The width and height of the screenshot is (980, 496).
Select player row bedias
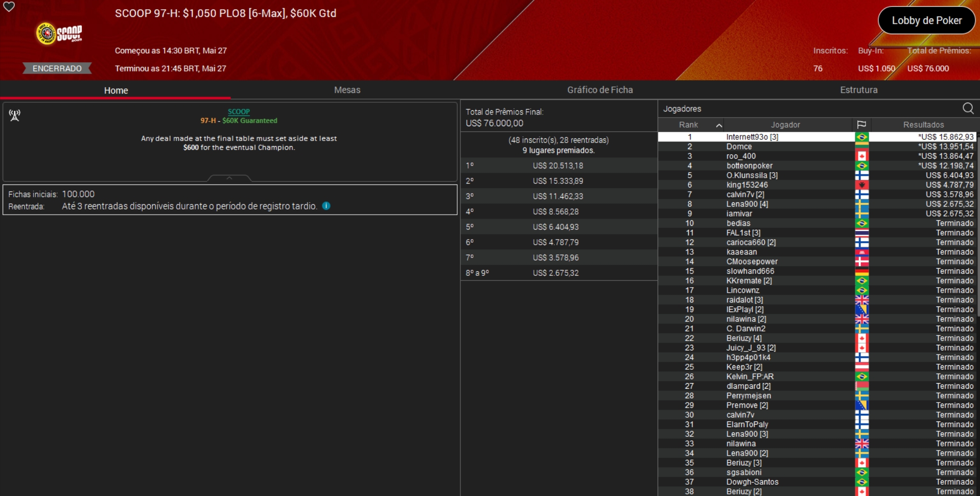[817, 223]
